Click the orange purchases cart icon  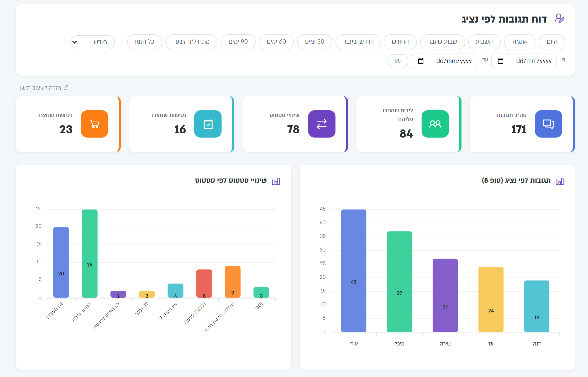pos(94,124)
